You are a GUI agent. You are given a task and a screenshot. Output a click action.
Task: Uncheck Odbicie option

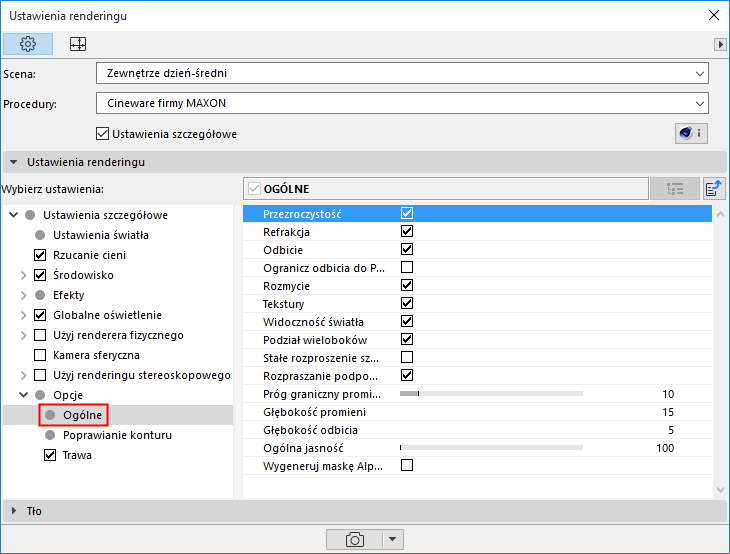click(x=407, y=250)
